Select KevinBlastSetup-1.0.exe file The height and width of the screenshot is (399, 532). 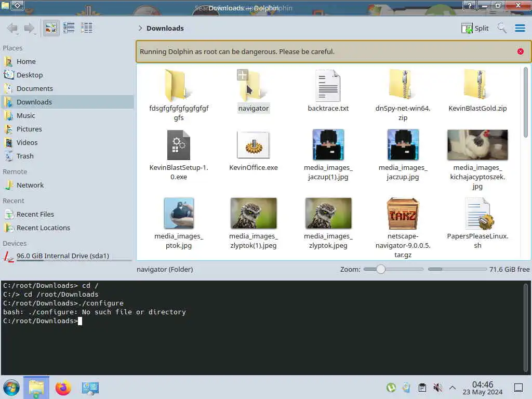pyautogui.click(x=179, y=155)
